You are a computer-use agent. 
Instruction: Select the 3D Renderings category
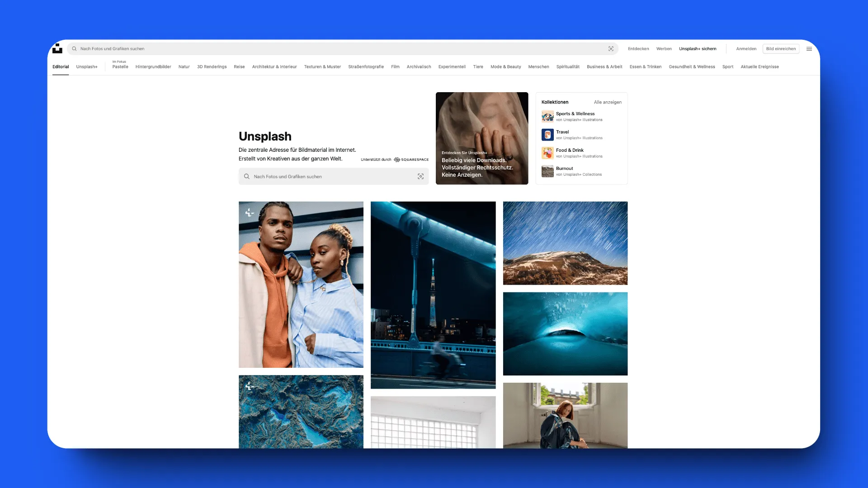click(212, 67)
